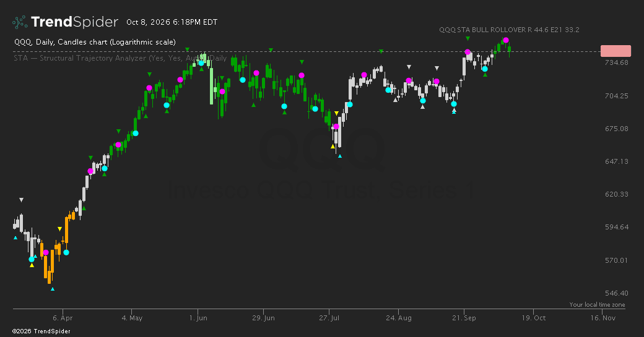Click the magenta dot at the latest chart high
The image size is (644, 337).
506,40
